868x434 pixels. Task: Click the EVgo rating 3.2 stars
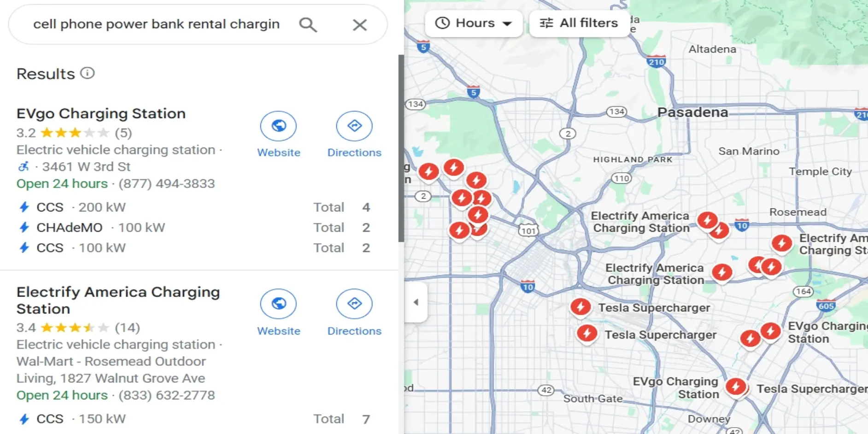click(x=63, y=133)
